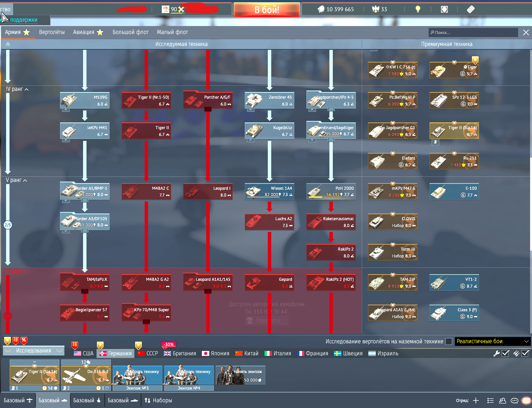Switch to the Вертолёты tab
Screen dimensions: 532x408
[x=52, y=32]
